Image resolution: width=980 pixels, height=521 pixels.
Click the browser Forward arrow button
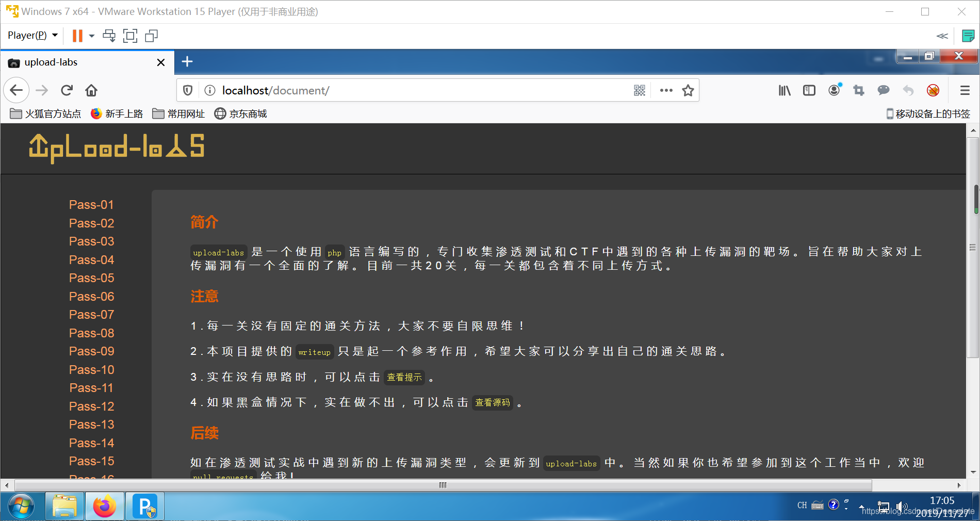pyautogui.click(x=42, y=90)
